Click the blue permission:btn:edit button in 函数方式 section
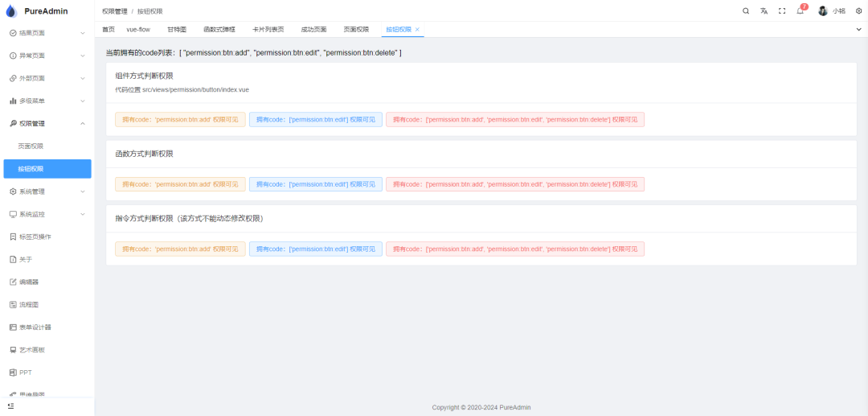 pos(315,184)
